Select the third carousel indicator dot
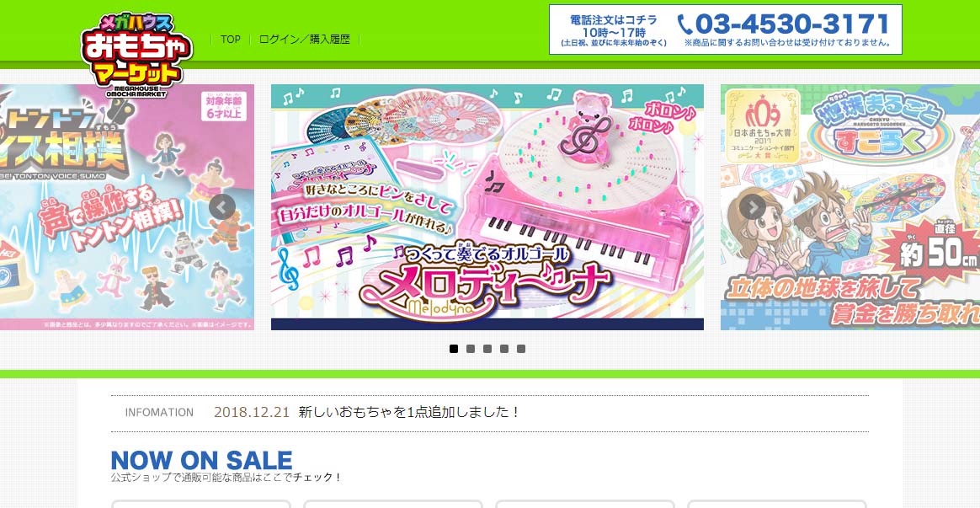980x508 pixels. click(x=487, y=349)
